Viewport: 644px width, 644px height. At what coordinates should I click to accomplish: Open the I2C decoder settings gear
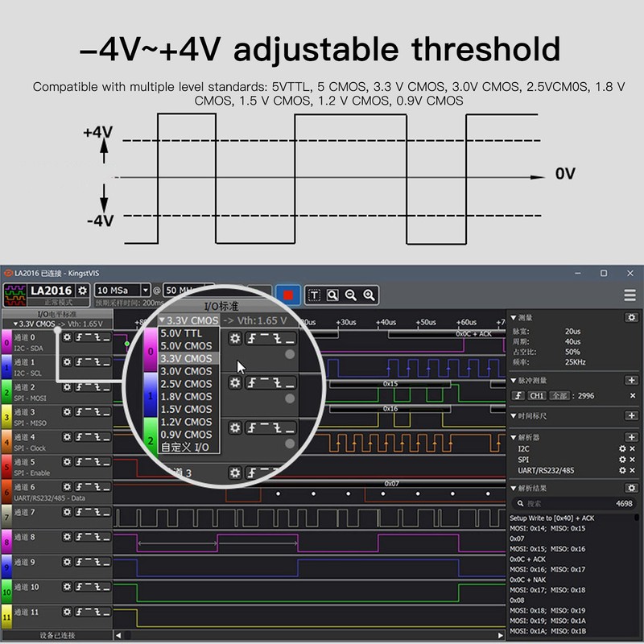[x=622, y=448]
